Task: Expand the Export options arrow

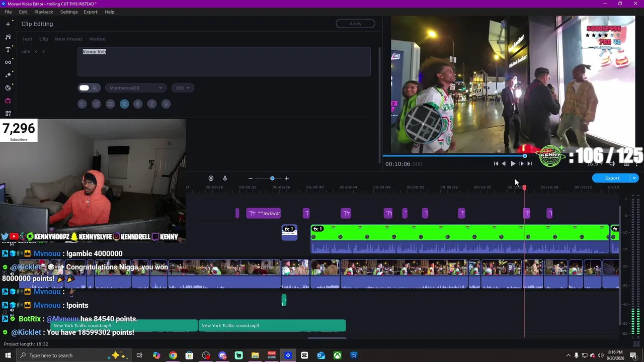Action: click(x=634, y=178)
